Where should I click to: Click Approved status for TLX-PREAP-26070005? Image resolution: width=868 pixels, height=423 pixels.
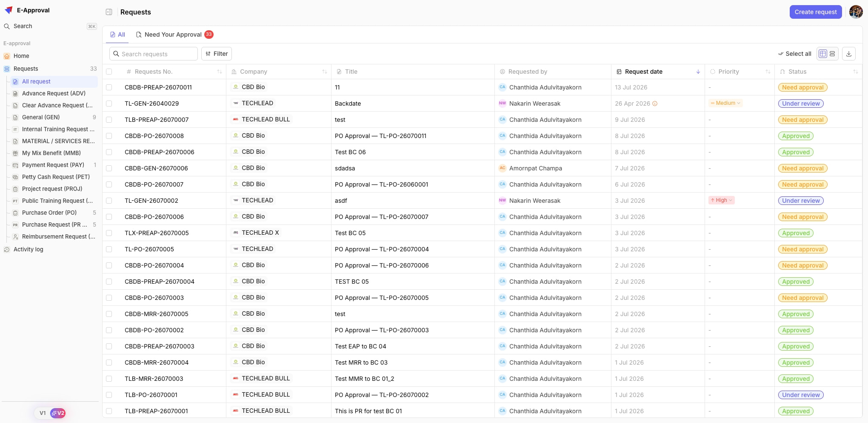pos(796,233)
